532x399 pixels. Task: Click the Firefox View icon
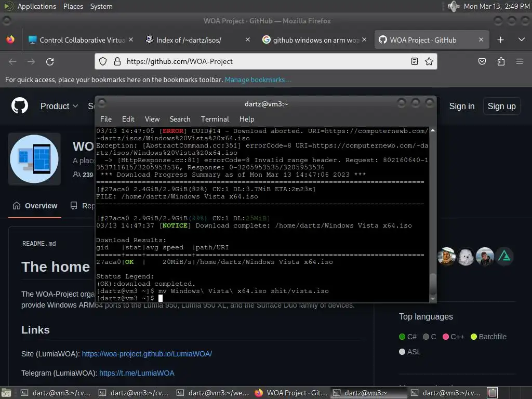(10, 39)
